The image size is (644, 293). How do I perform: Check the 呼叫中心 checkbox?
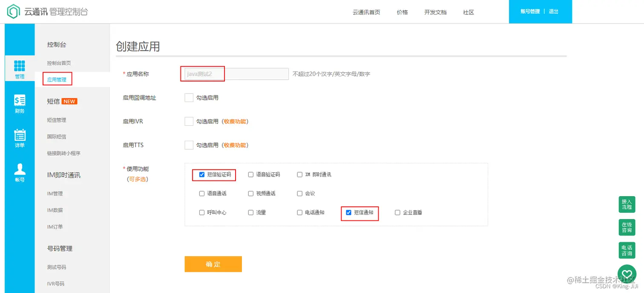(x=202, y=212)
